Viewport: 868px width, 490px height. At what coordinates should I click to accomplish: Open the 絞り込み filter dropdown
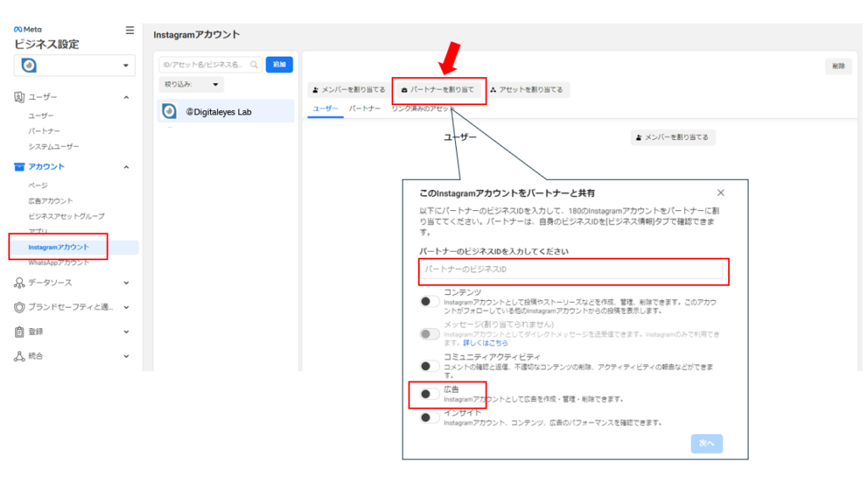click(x=191, y=85)
